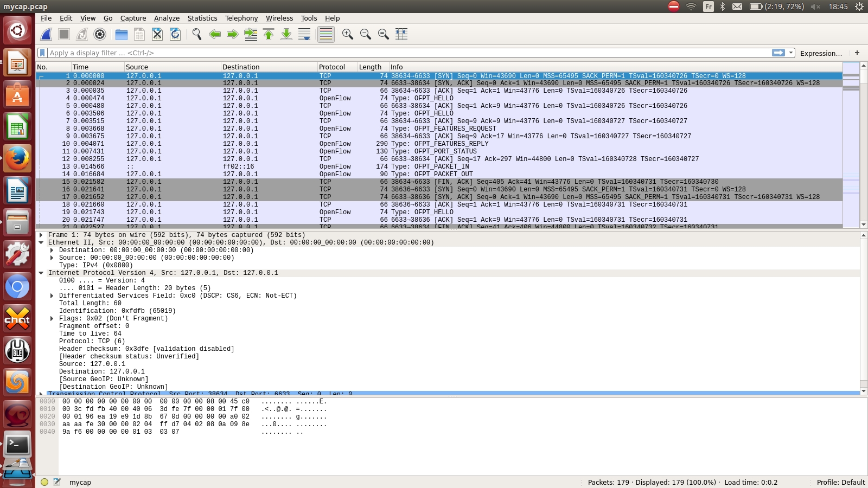Image resolution: width=868 pixels, height=488 pixels.
Task: Open the battery indicator menu
Action: (x=777, y=7)
